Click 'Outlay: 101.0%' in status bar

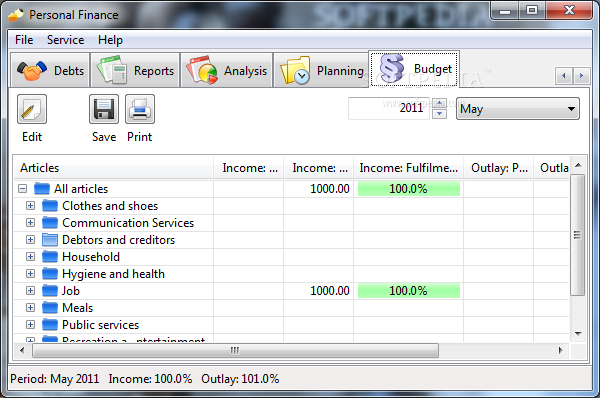tap(240, 379)
